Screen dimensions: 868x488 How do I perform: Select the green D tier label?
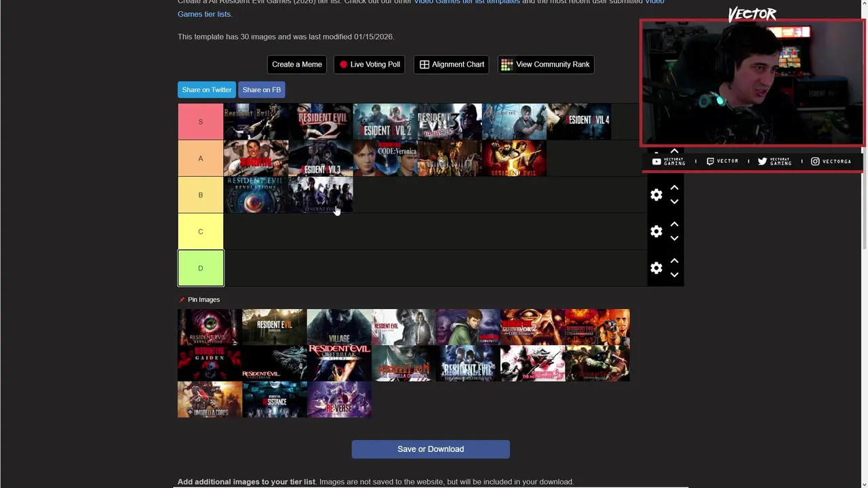point(201,268)
